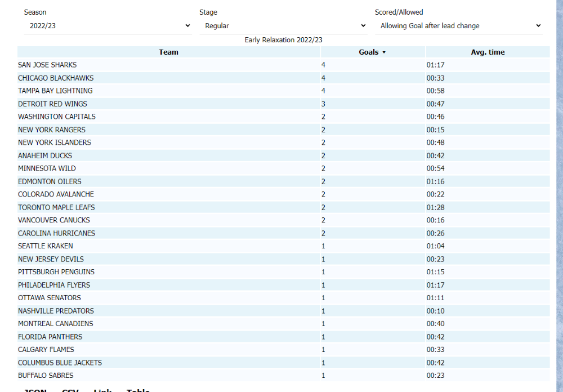Select the CAROLINA HURRICANES row
This screenshot has height=392, width=563.
point(283,233)
